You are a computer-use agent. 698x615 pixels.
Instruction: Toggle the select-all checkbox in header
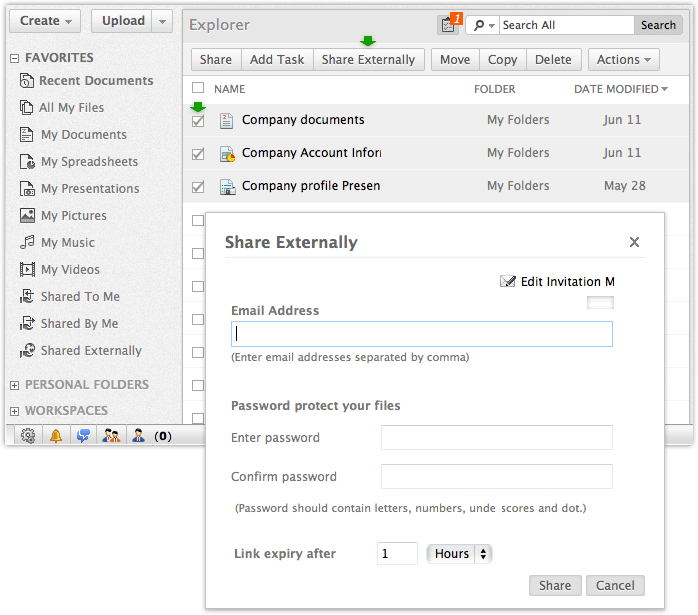click(x=198, y=88)
